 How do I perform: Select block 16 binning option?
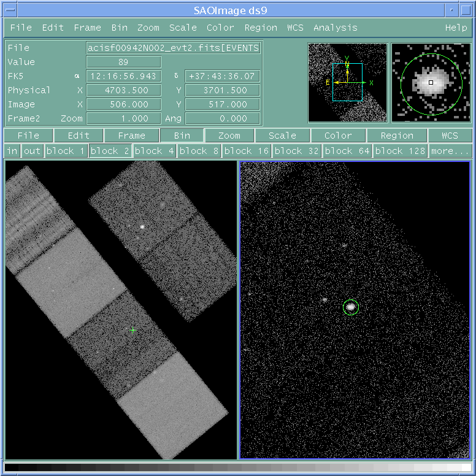245,151
